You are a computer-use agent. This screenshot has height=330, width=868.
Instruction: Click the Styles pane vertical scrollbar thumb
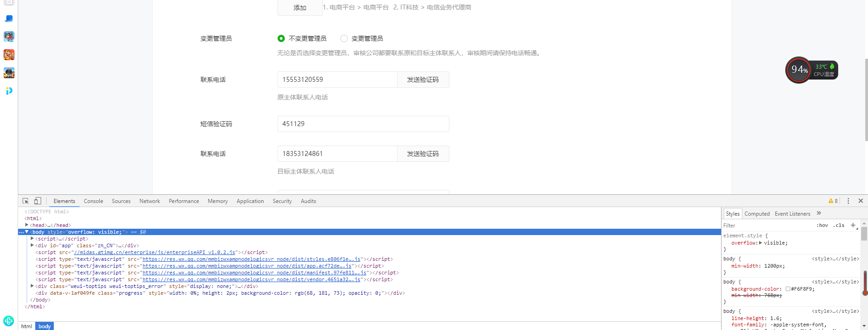(864, 234)
